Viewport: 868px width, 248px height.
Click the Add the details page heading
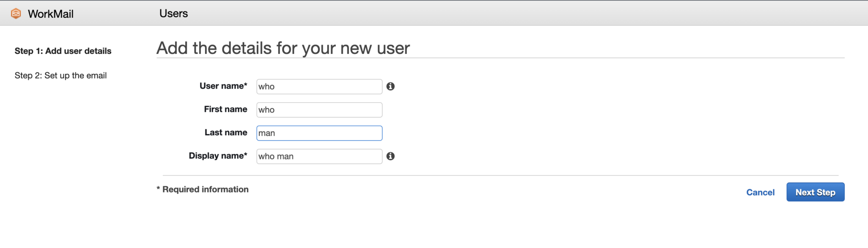click(x=283, y=48)
